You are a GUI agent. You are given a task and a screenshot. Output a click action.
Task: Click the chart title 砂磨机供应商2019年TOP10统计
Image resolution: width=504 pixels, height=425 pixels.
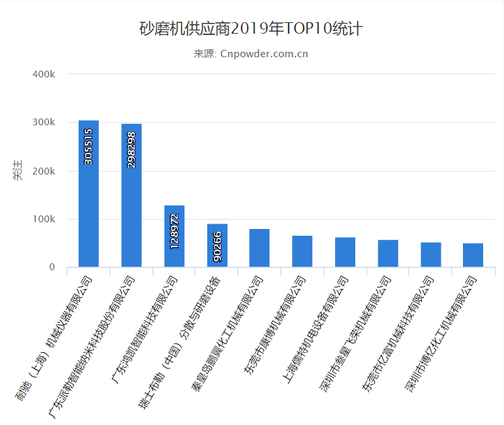[x=251, y=29]
